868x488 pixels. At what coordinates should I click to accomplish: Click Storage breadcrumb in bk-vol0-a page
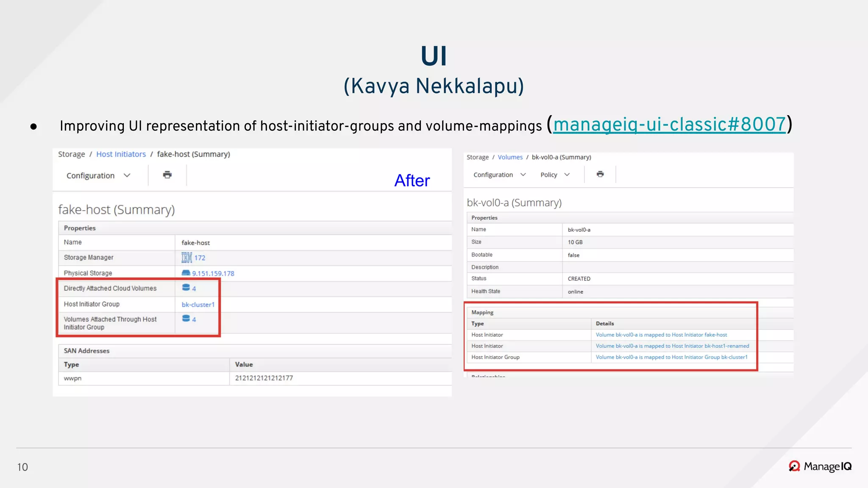478,157
